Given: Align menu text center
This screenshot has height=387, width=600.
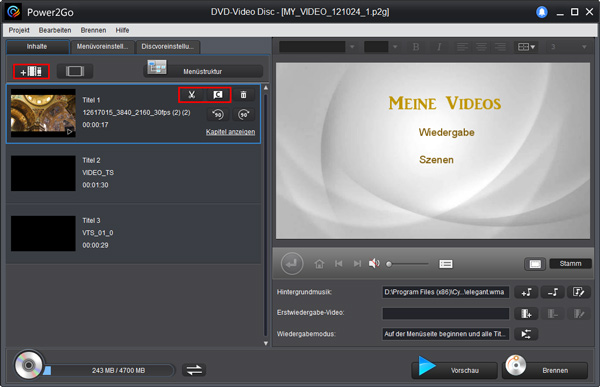Looking at the screenshot, I should pos(481,47).
